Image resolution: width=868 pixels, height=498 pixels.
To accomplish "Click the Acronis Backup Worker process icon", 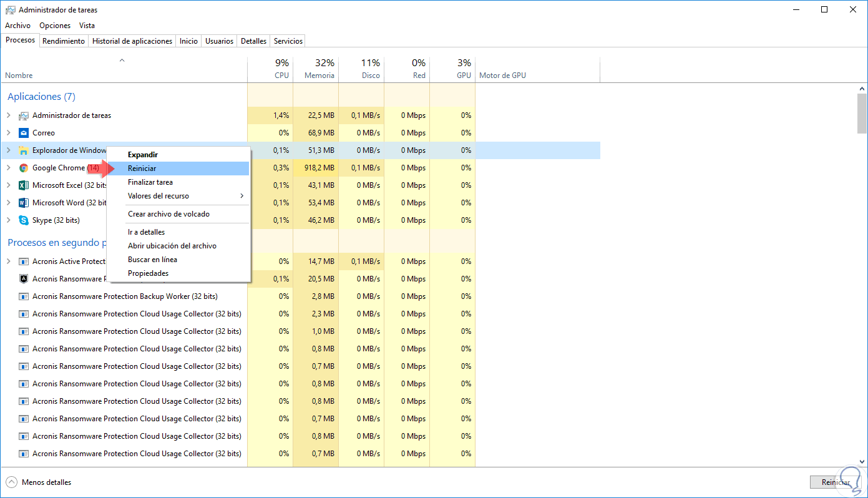I will 24,296.
